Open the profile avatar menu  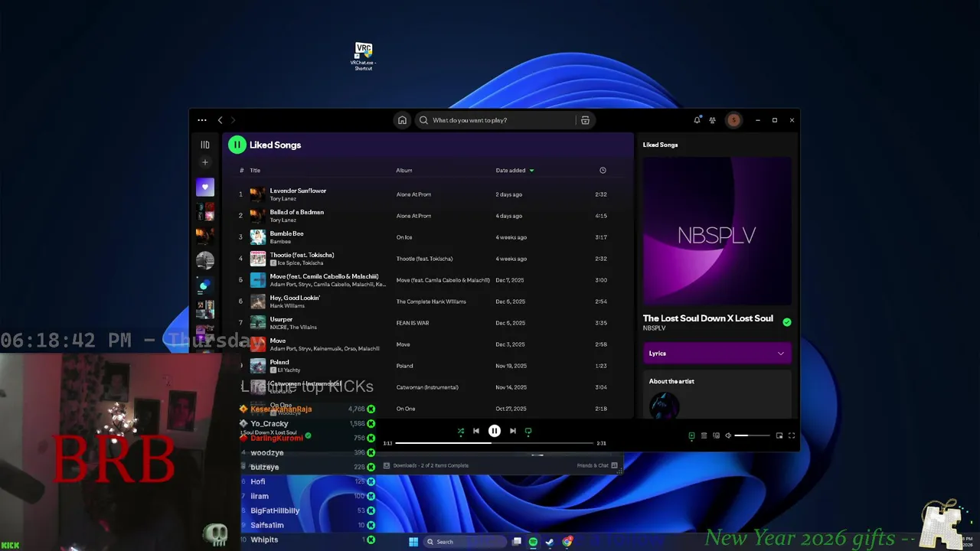point(733,120)
